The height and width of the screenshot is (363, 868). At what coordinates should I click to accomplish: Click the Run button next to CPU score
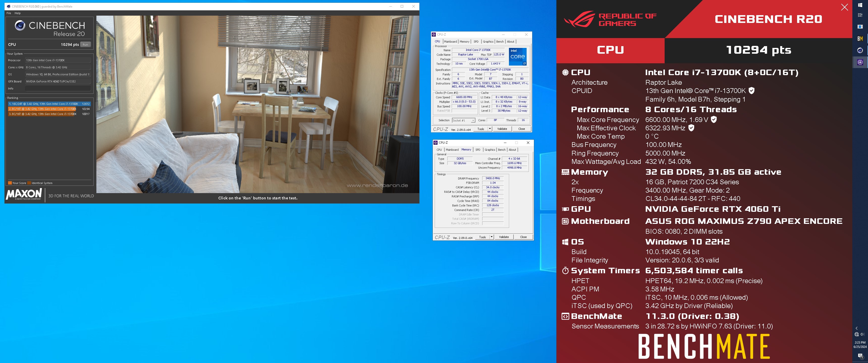pyautogui.click(x=85, y=44)
